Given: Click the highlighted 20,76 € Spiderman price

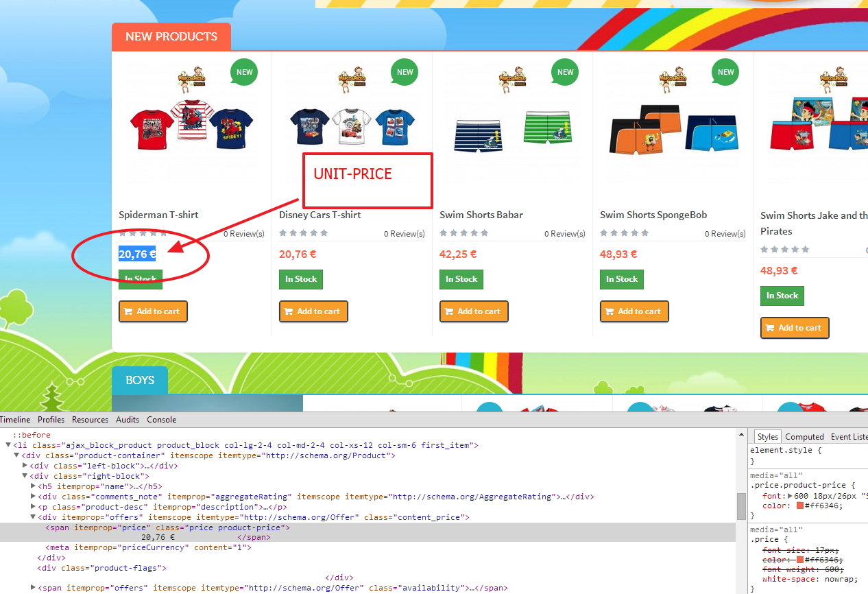Looking at the screenshot, I should (137, 254).
